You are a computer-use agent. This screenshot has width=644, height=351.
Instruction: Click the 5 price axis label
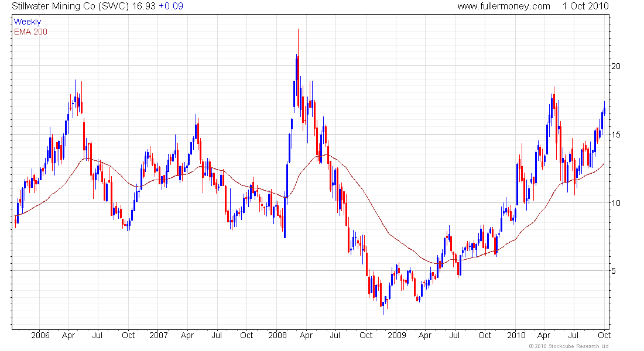(x=614, y=271)
